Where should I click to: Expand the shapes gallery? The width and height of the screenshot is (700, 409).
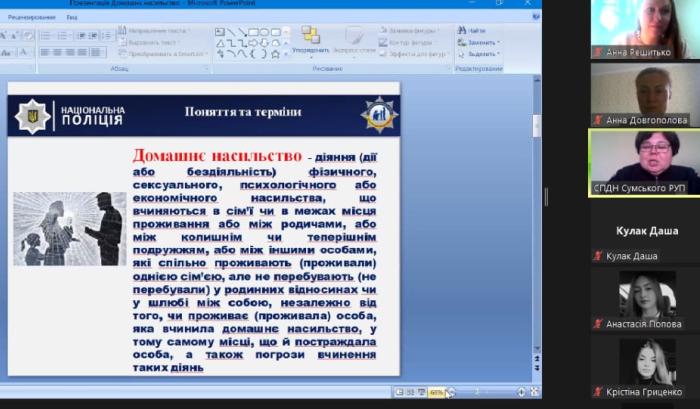[286, 54]
